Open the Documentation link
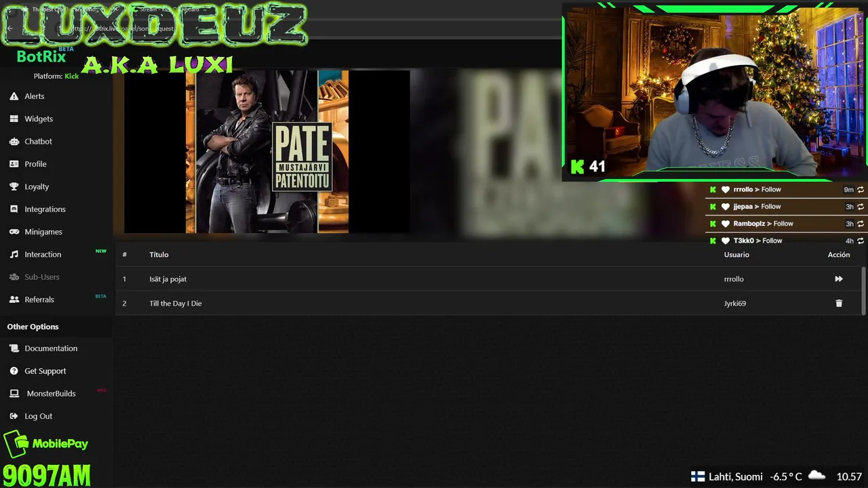This screenshot has height=488, width=868. [x=51, y=348]
